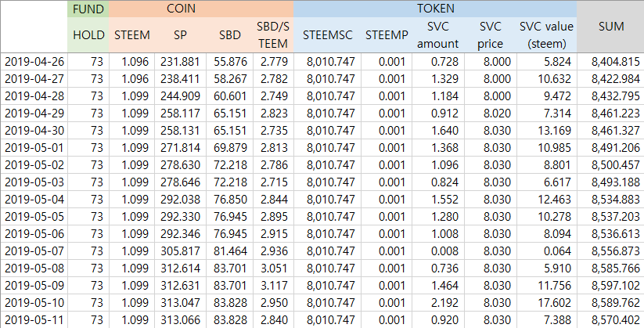Click the HOLD column header
Viewport: 644px width, 328px height.
click(x=89, y=35)
